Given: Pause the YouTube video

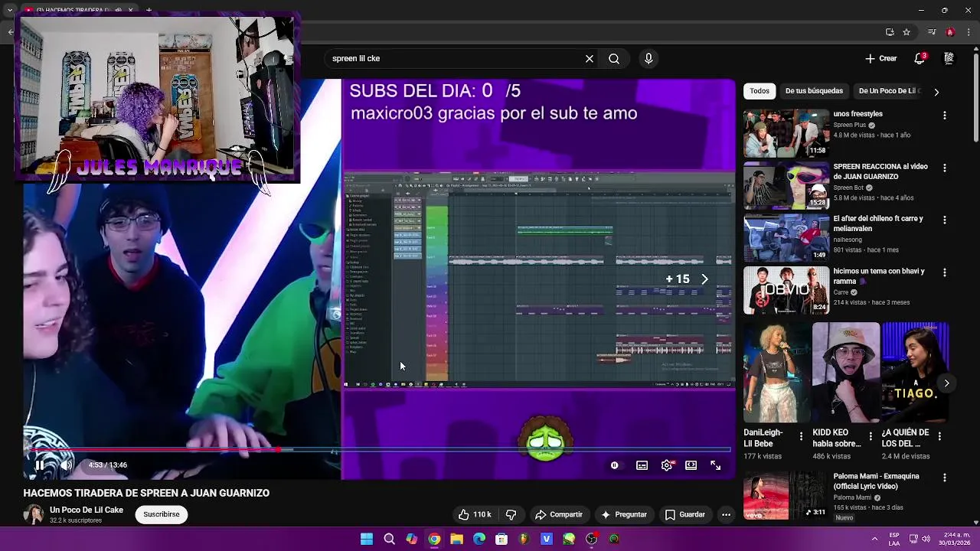Looking at the screenshot, I should [40, 465].
